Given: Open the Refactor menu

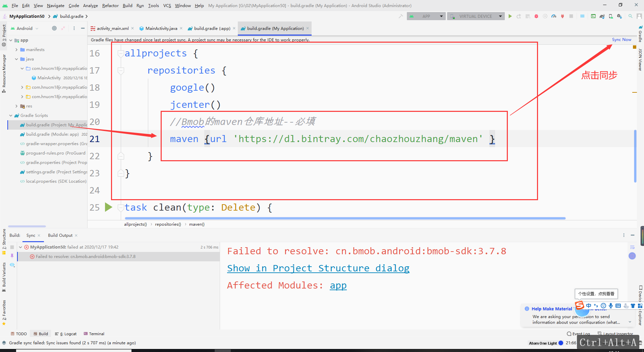Looking at the screenshot, I should (x=110, y=5).
